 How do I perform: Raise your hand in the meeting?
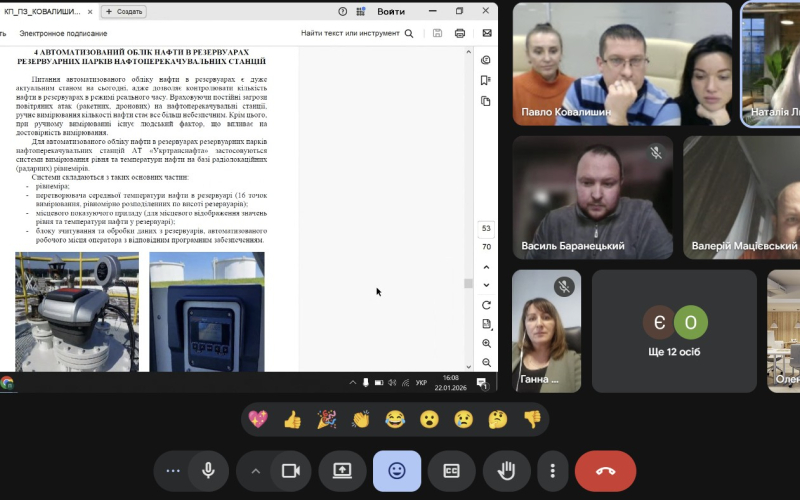click(506, 470)
